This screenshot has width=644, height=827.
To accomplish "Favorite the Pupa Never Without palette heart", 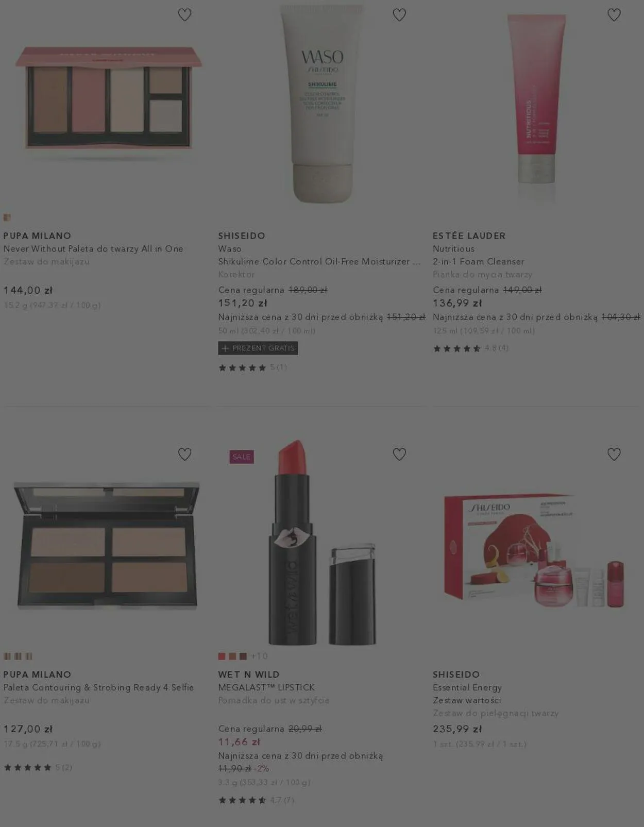I will click(x=184, y=15).
